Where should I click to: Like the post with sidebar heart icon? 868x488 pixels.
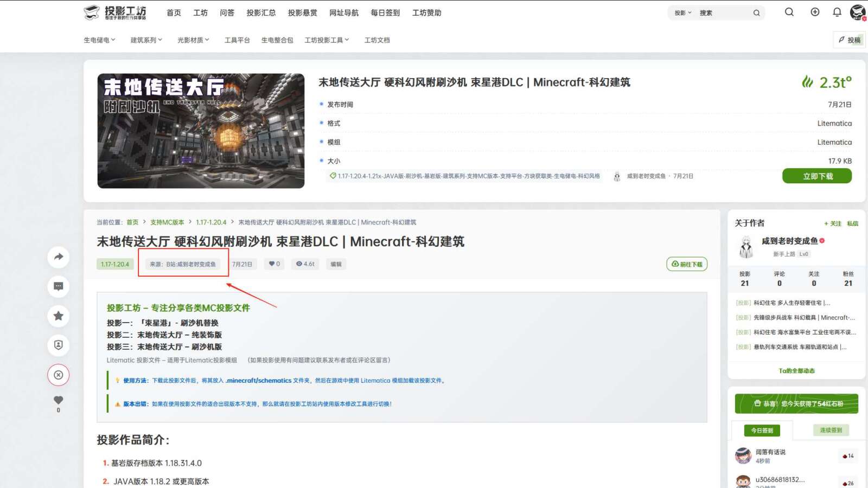tap(59, 400)
